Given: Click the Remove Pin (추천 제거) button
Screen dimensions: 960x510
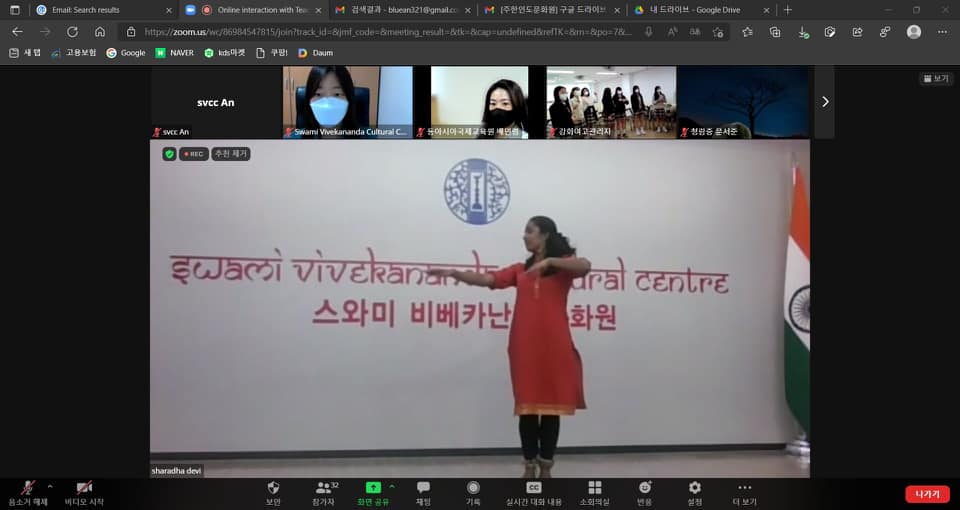Looking at the screenshot, I should tap(231, 154).
